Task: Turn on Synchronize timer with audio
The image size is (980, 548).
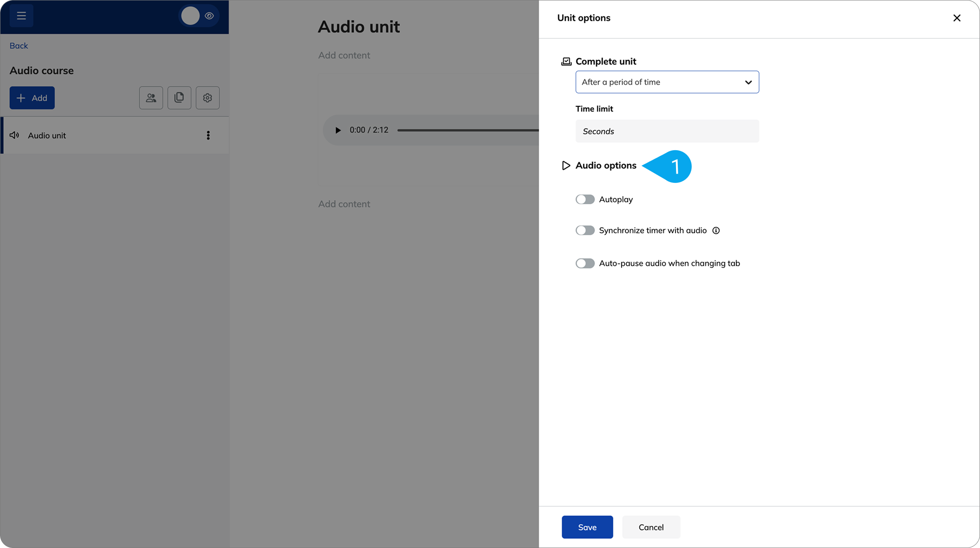Action: pyautogui.click(x=585, y=231)
